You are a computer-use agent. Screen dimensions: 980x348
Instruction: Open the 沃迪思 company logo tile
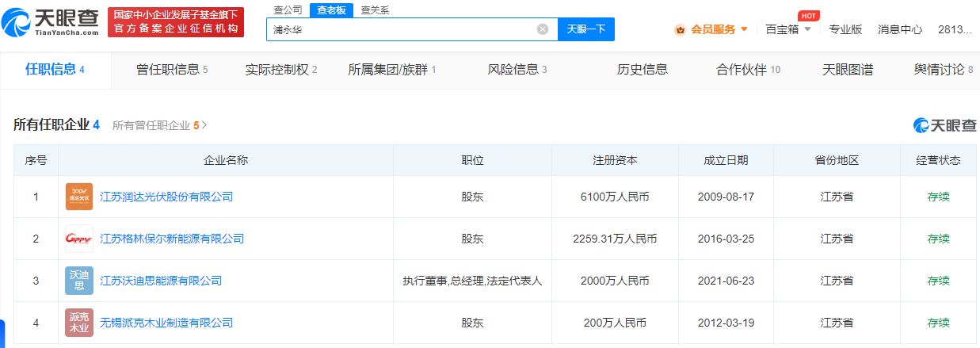(78, 281)
